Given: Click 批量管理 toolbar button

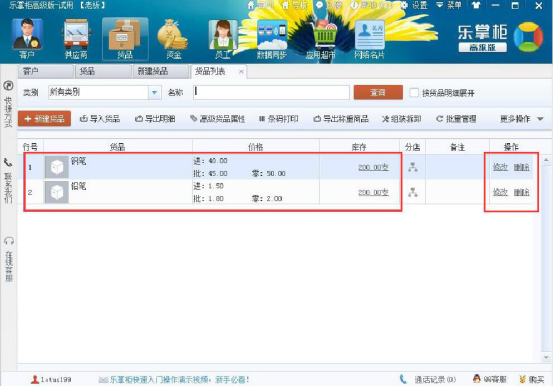Looking at the screenshot, I should (456, 119).
